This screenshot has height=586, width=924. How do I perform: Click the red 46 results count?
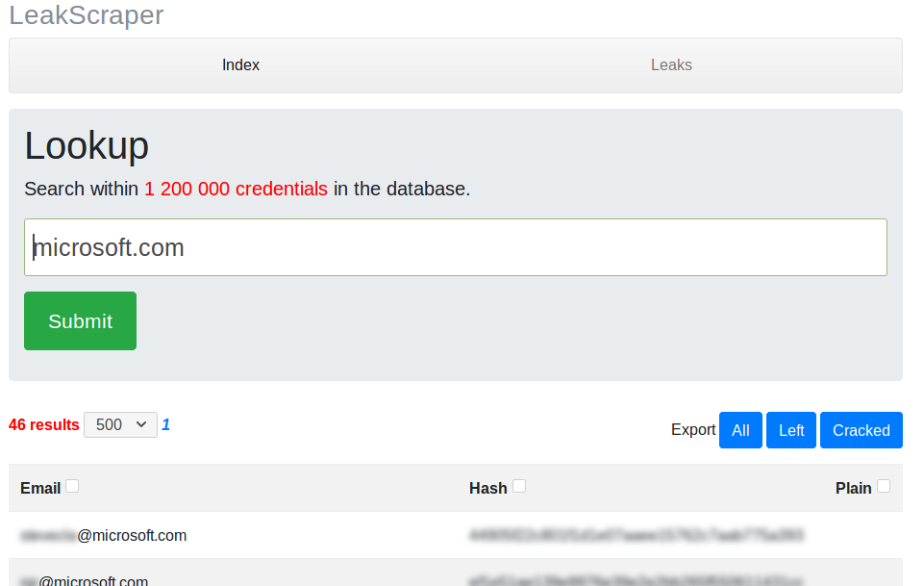(x=43, y=424)
